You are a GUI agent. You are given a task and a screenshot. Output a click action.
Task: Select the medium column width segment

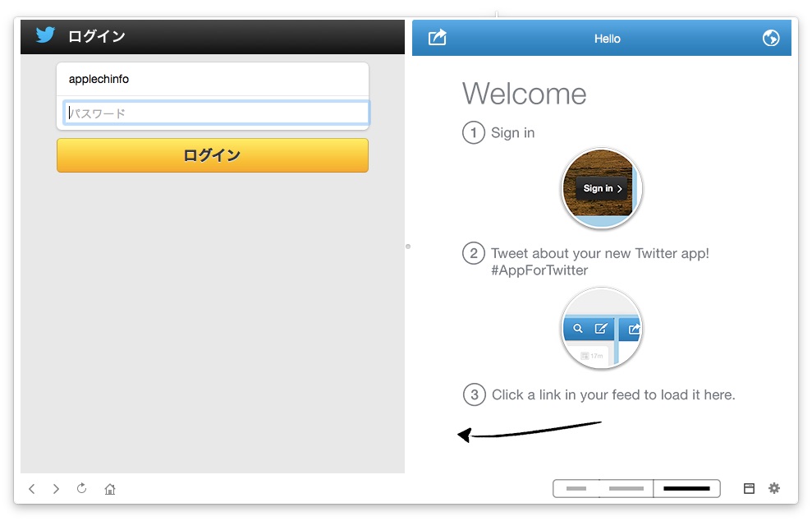pyautogui.click(x=626, y=488)
